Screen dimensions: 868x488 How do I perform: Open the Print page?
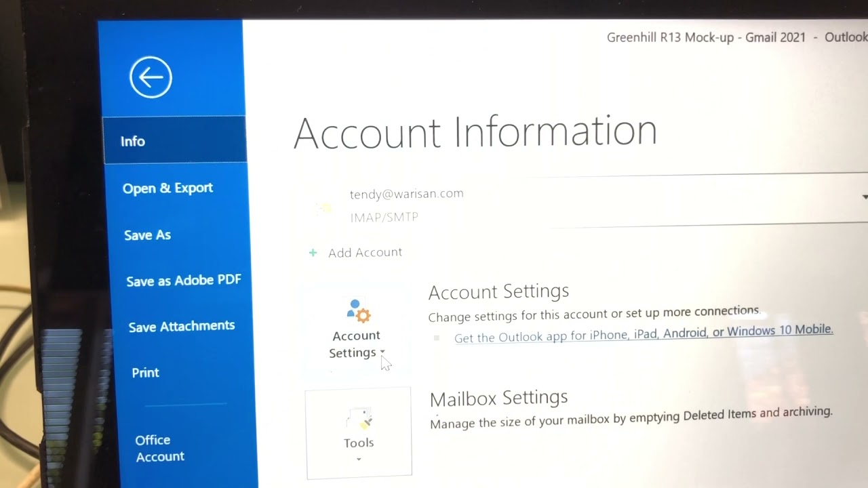(x=146, y=373)
